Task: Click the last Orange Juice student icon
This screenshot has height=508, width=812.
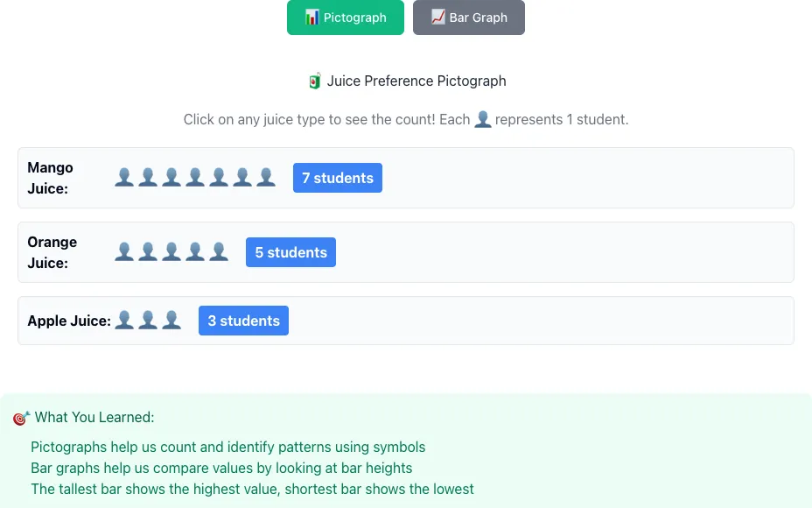Action: [219, 252]
